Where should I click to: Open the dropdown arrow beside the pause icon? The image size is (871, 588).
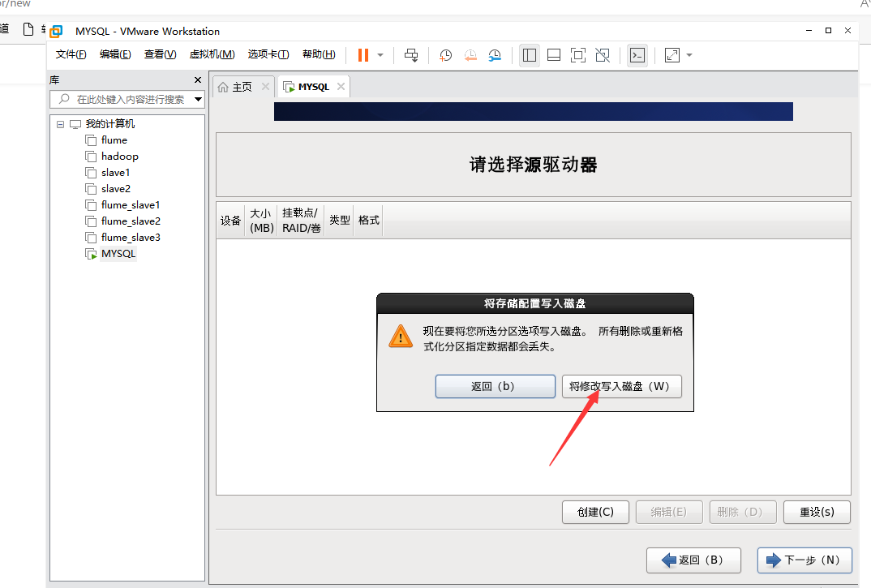(x=380, y=55)
